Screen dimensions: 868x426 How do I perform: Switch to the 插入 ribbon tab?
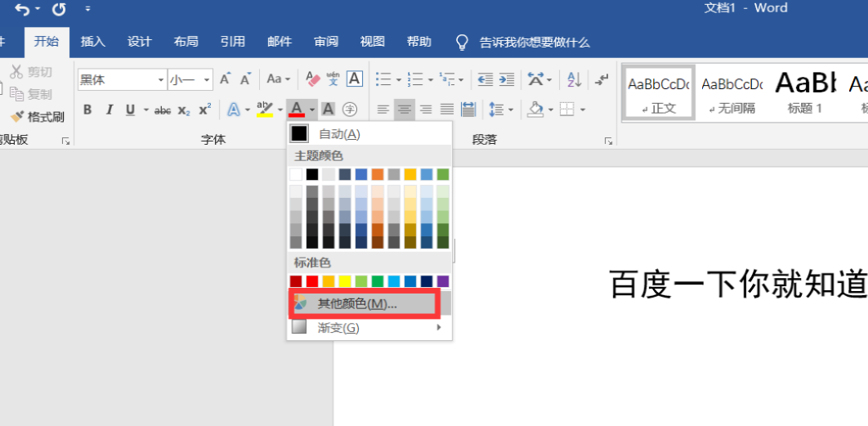point(92,42)
